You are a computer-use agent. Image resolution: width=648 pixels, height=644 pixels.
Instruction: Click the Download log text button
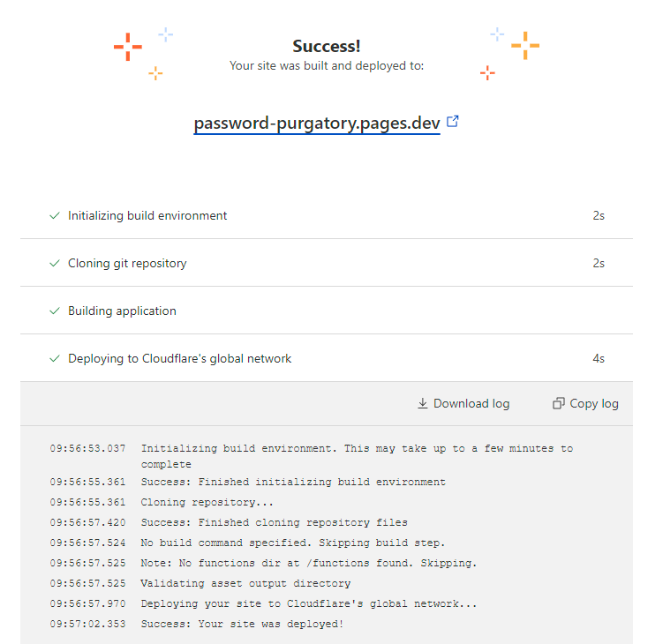pyautogui.click(x=471, y=403)
